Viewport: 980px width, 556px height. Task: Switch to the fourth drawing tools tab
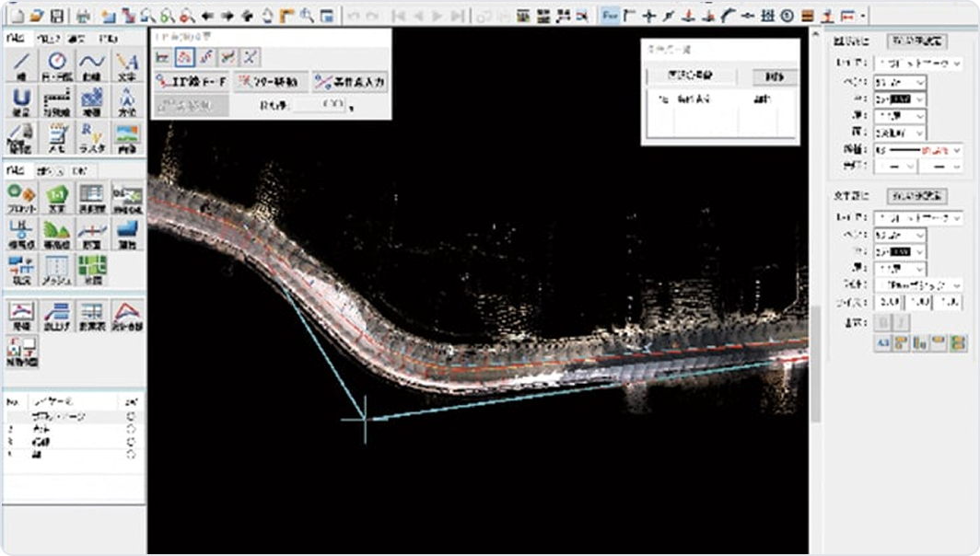tap(108, 39)
